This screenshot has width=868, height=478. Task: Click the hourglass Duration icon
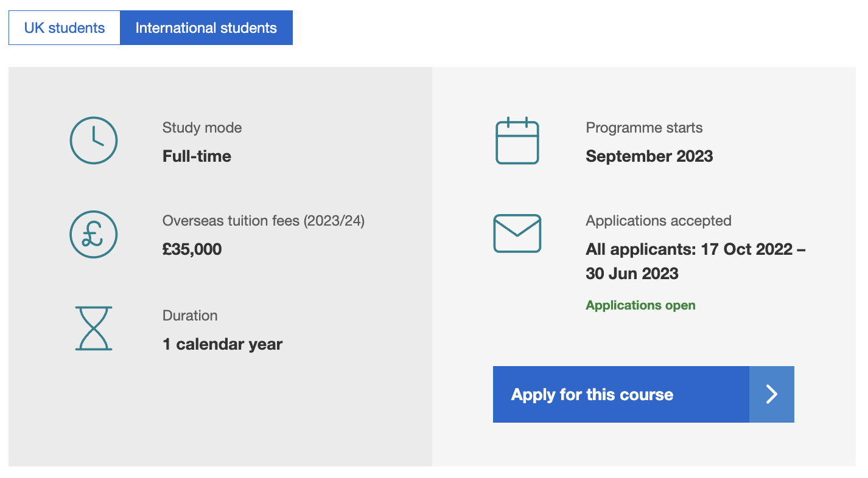point(94,328)
